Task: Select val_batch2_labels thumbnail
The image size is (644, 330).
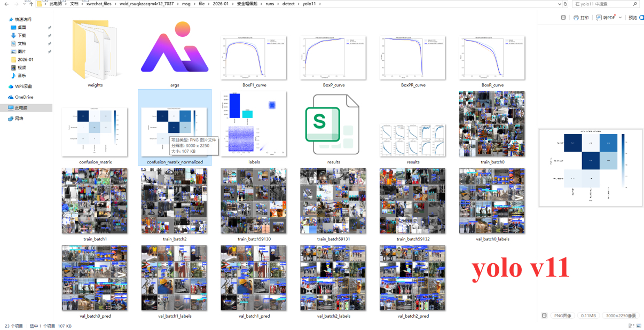Action: click(x=333, y=278)
